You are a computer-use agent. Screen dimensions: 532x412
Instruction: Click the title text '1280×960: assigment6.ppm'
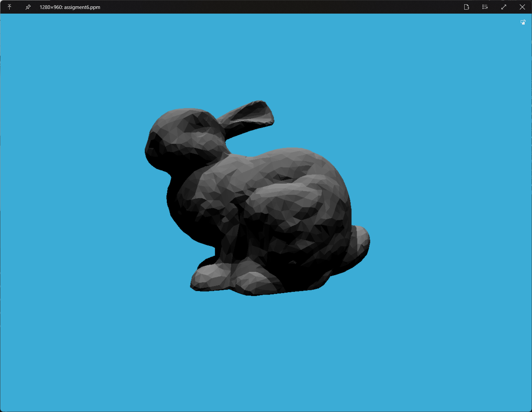coord(70,7)
